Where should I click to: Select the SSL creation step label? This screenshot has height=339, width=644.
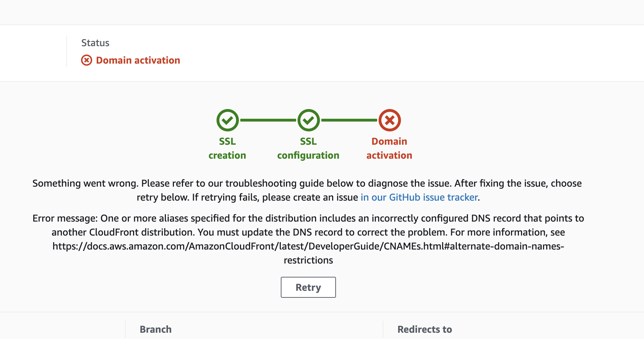[227, 148]
